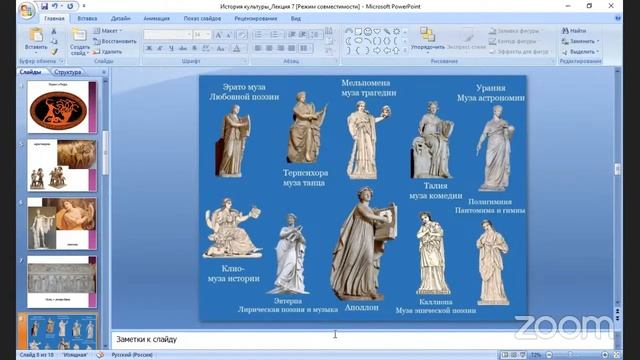Close the slides pane with X

[104, 72]
